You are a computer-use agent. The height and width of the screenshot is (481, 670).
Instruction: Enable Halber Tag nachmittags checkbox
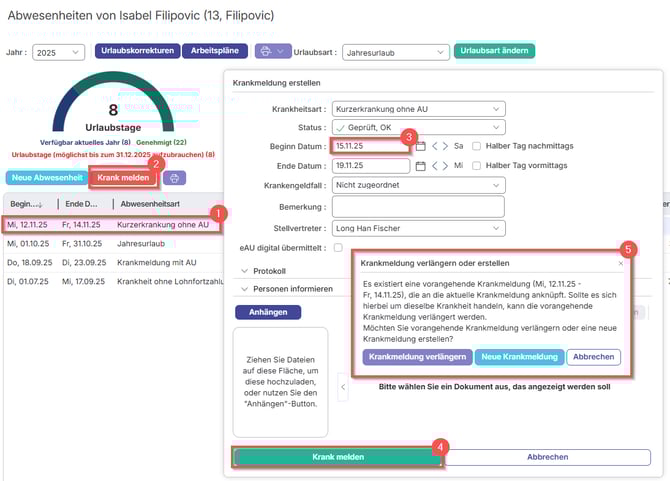click(x=477, y=146)
